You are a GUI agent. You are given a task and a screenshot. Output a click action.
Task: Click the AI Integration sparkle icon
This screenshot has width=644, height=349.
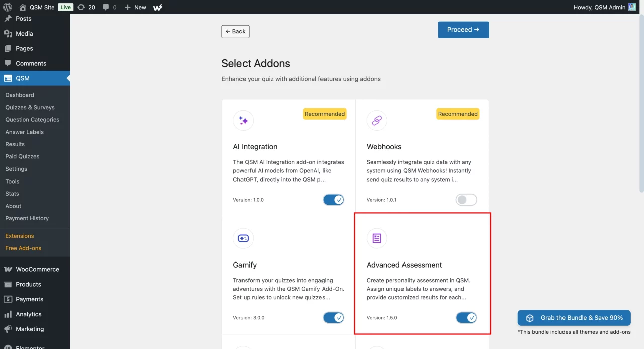click(x=243, y=120)
